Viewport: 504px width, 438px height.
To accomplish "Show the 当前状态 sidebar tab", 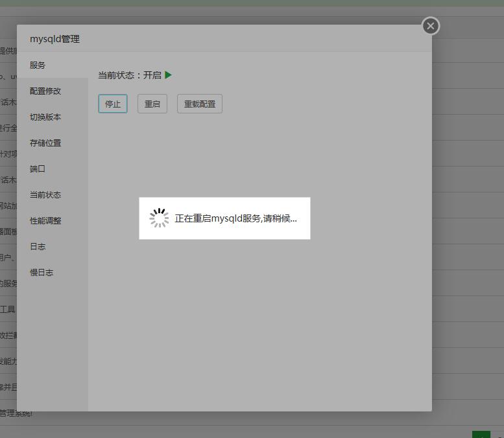I will [x=45, y=195].
